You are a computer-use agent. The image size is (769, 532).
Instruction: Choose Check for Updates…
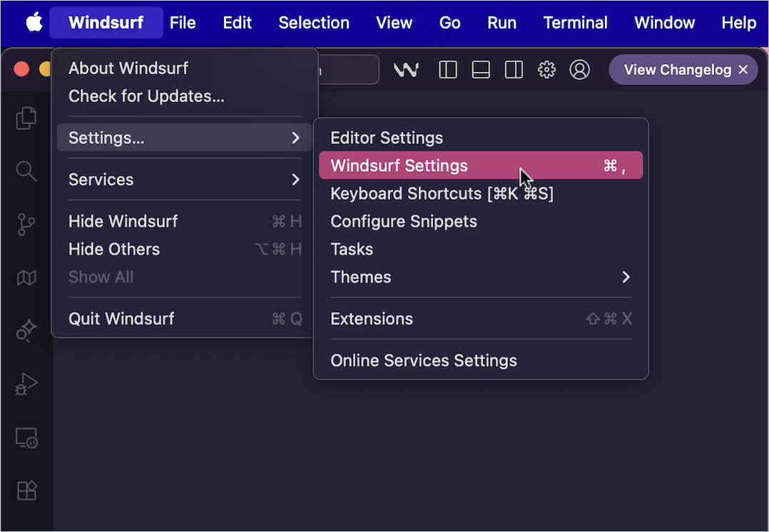(184, 96)
